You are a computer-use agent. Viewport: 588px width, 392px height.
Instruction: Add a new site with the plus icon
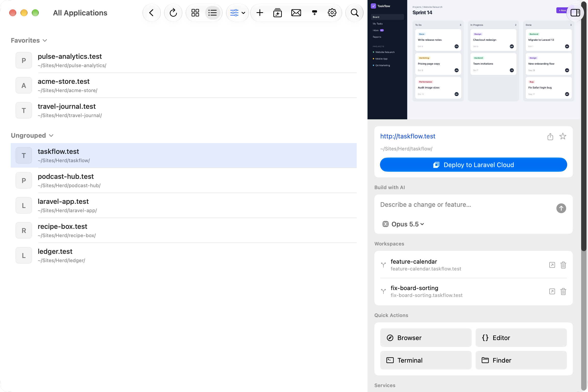260,13
